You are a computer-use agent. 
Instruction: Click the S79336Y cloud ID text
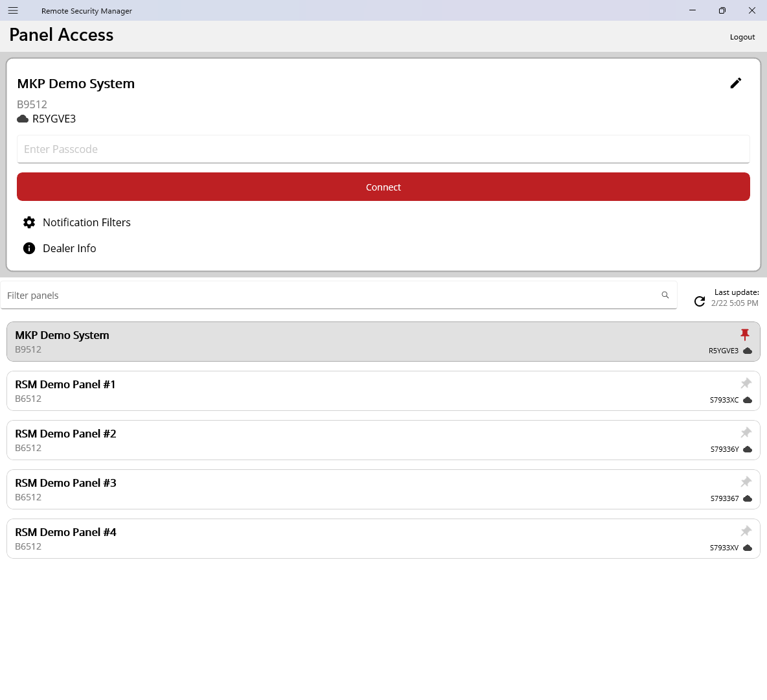click(x=724, y=449)
